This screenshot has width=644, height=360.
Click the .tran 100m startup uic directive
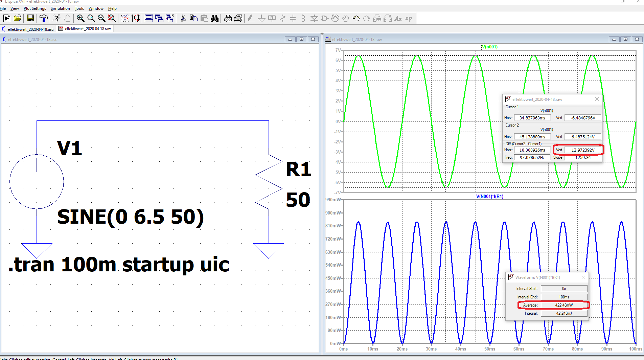(119, 265)
